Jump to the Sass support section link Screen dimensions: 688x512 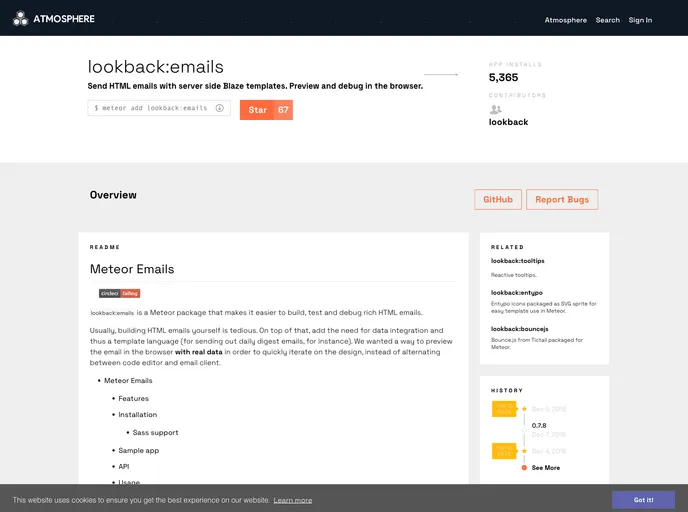155,433
